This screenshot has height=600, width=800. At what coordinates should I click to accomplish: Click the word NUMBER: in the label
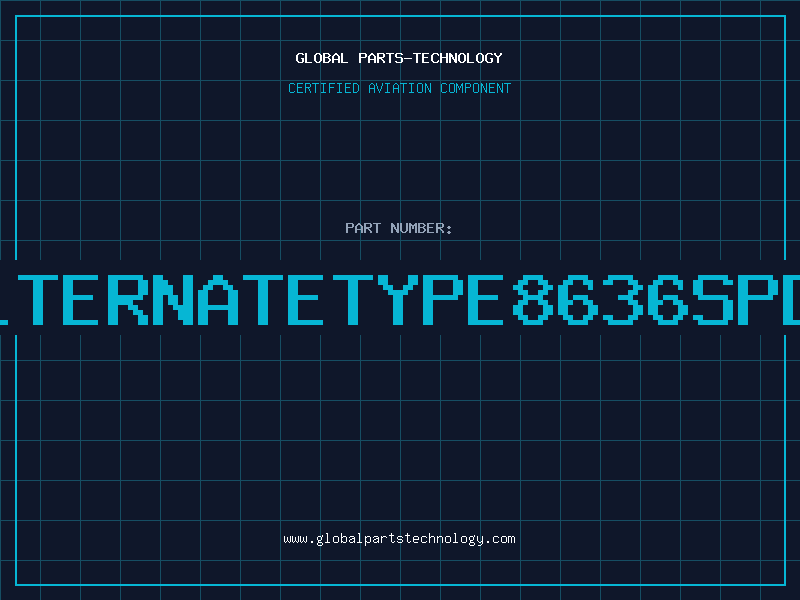tap(421, 228)
